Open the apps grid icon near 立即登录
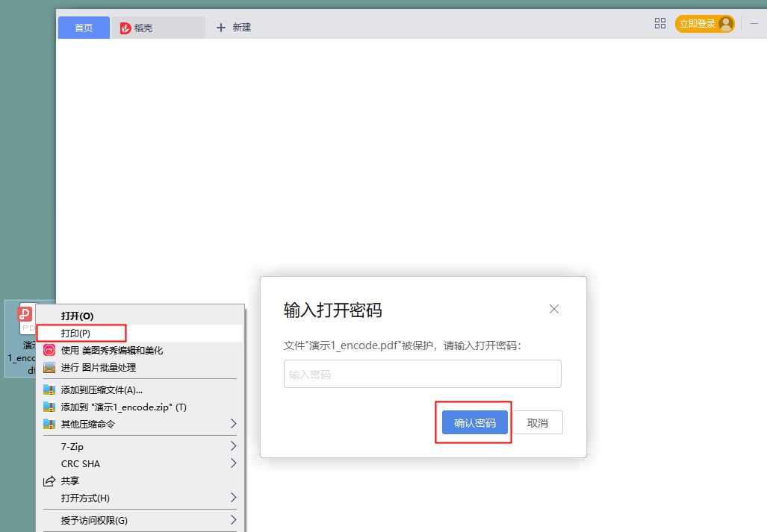The image size is (767, 532). (660, 23)
